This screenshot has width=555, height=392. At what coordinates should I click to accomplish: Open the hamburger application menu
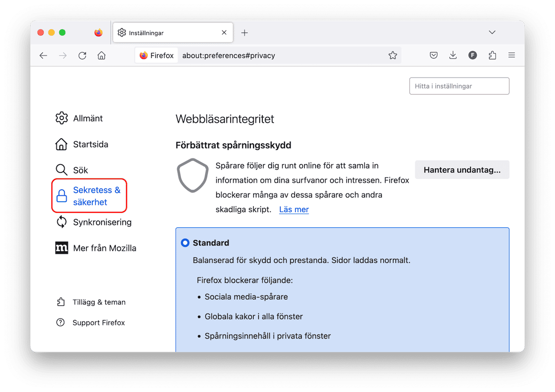pos(512,56)
